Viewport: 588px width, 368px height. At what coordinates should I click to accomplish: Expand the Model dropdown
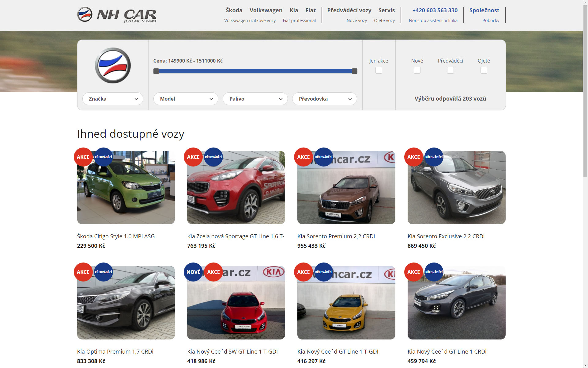[x=186, y=99]
